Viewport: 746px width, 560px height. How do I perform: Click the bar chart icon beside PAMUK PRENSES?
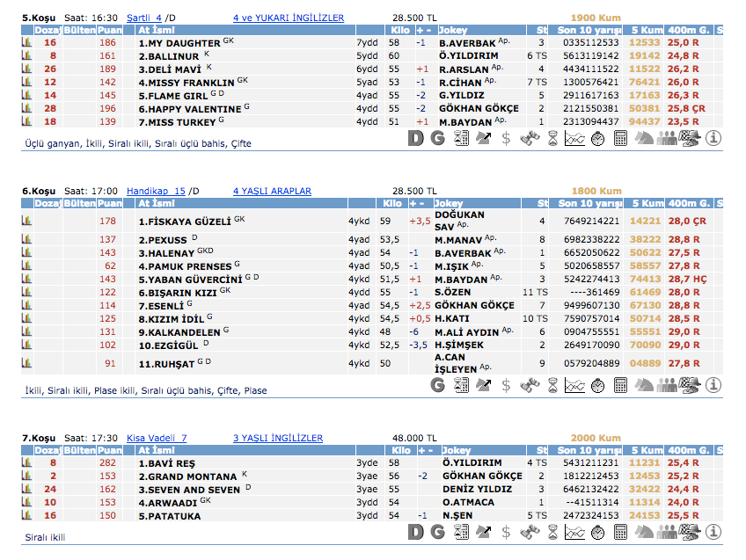click(x=26, y=265)
